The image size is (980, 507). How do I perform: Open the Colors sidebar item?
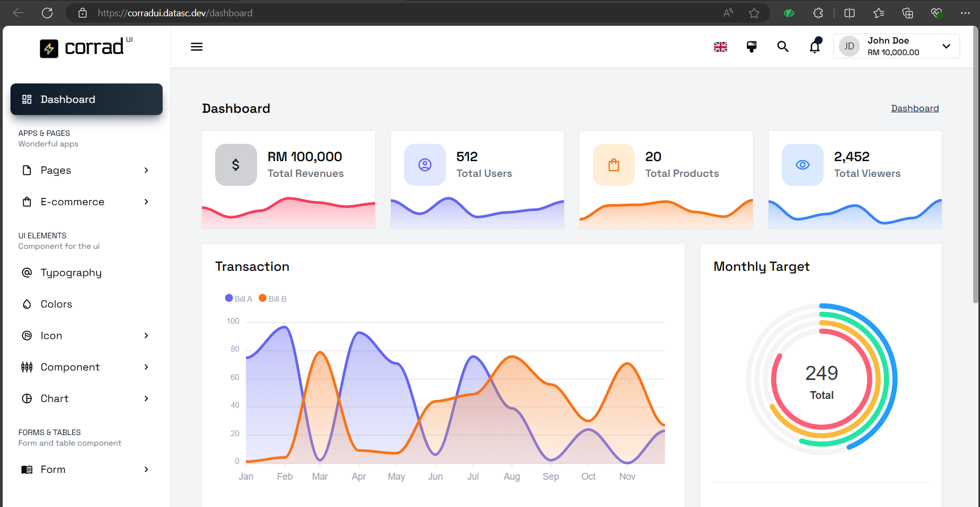pos(56,304)
